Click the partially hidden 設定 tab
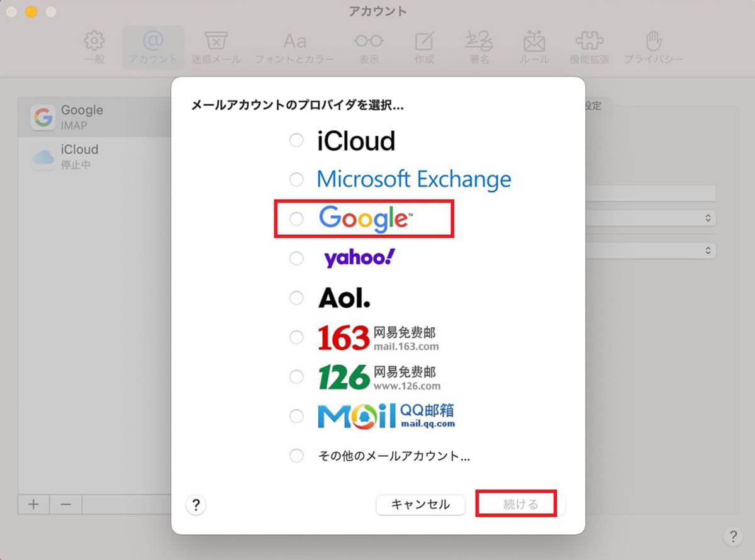The image size is (755, 560). point(598,106)
